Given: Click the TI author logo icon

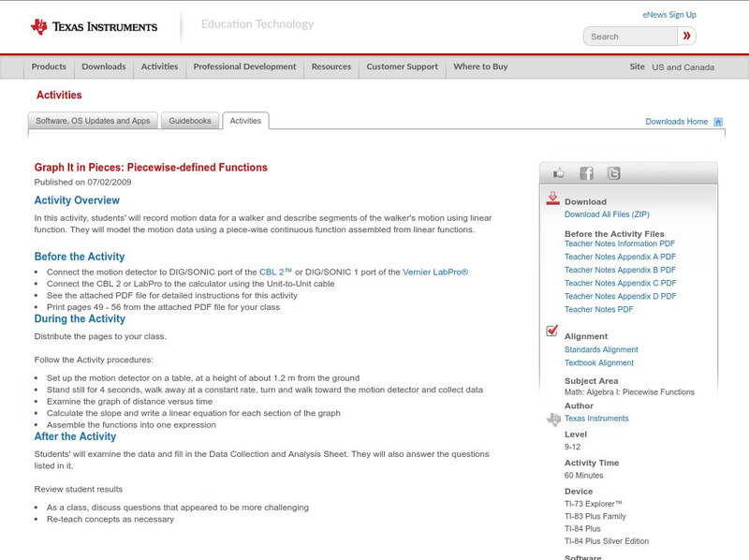Looking at the screenshot, I should pyautogui.click(x=553, y=419).
